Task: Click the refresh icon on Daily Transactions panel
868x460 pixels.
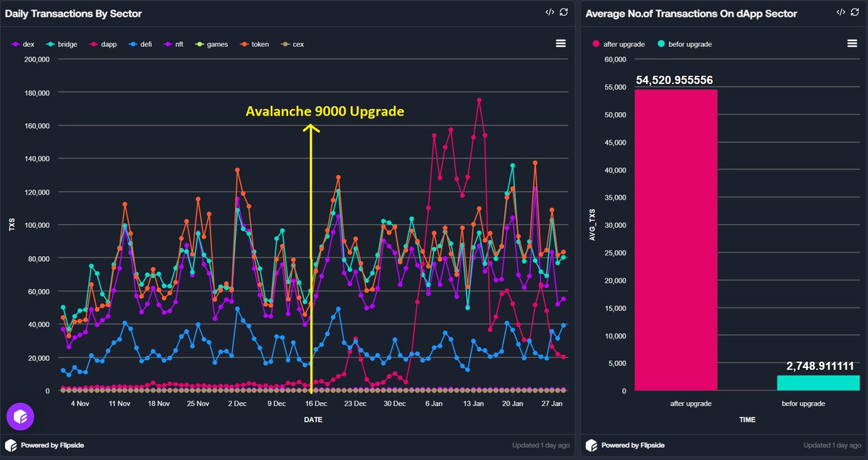Action: [563, 12]
